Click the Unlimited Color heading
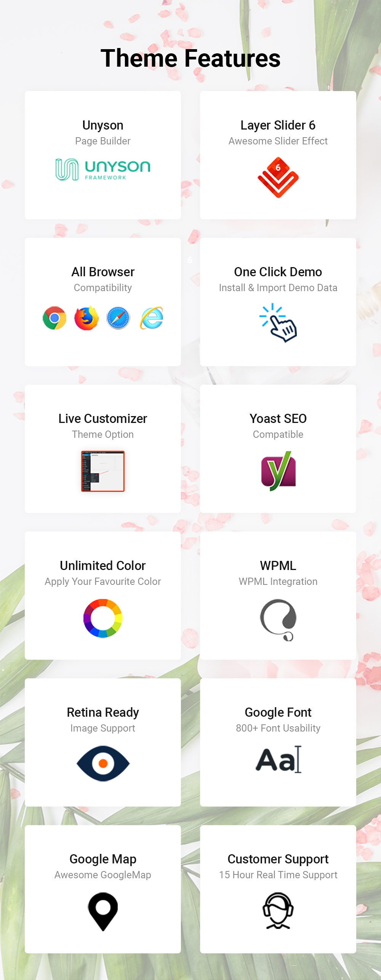The width and height of the screenshot is (381, 980). pyautogui.click(x=103, y=565)
